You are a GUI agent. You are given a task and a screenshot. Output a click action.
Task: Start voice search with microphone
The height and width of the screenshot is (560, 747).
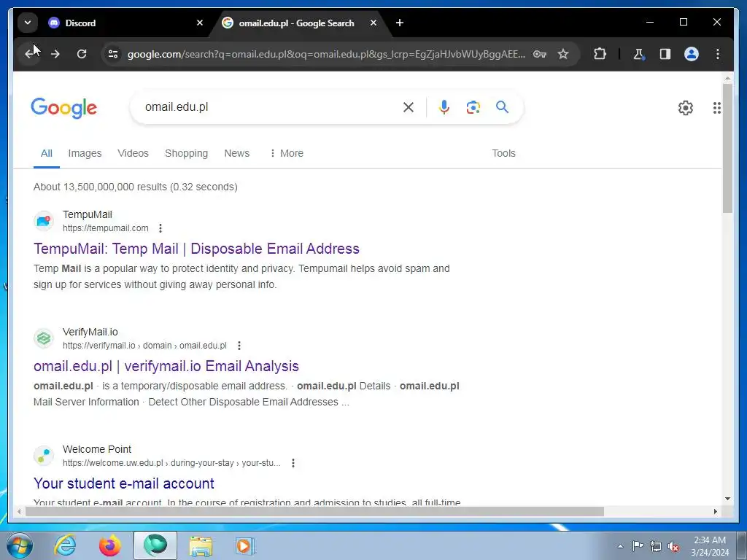point(444,107)
